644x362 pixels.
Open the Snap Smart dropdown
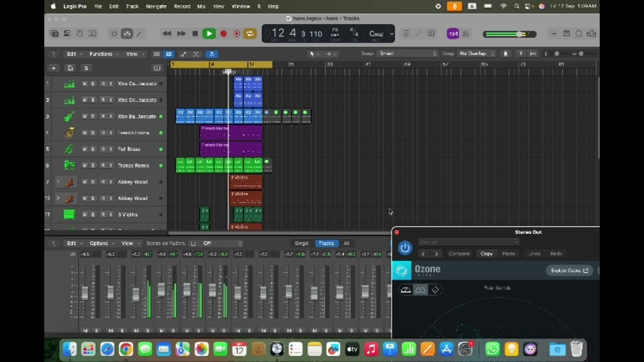point(408,53)
